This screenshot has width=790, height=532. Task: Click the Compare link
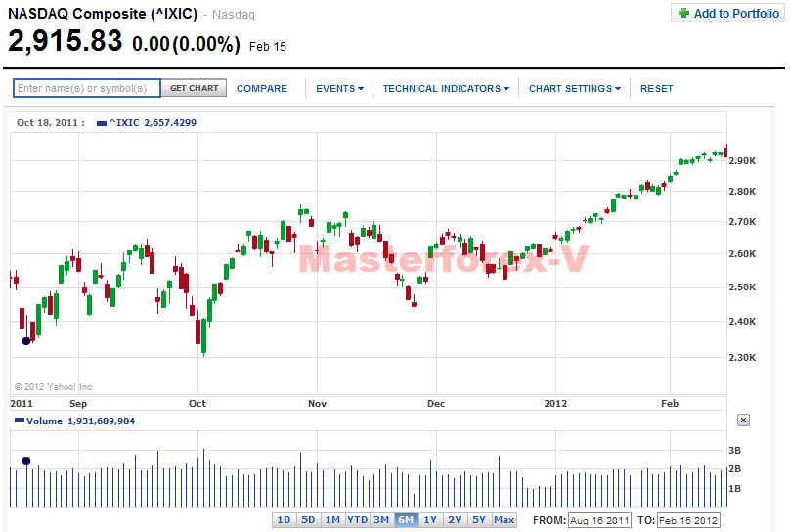point(262,89)
